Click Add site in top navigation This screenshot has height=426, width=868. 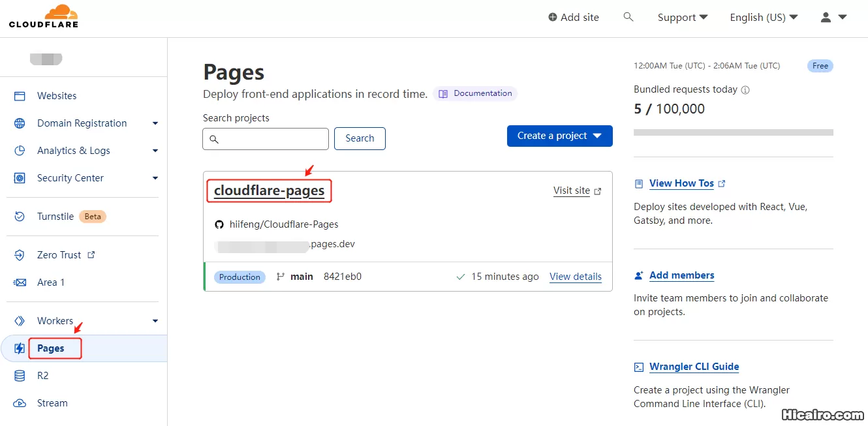point(574,17)
